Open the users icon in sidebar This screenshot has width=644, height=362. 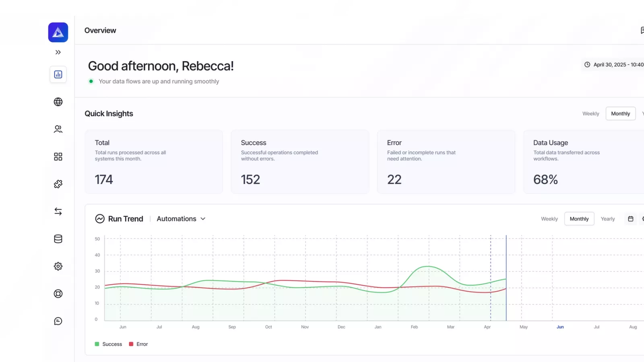coord(58,129)
